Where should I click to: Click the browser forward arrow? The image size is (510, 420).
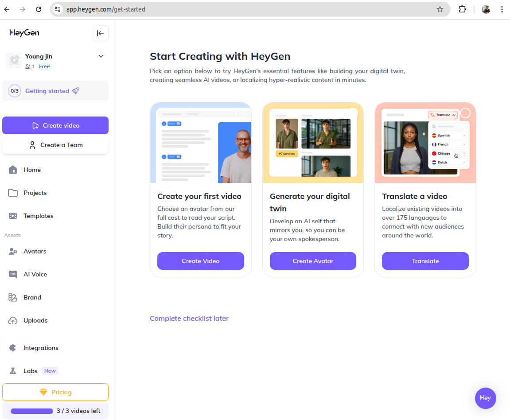(23, 9)
